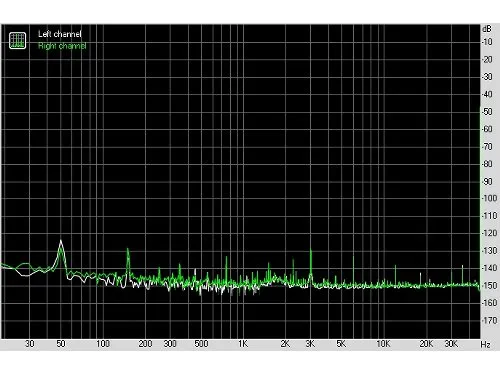Click the 20K frequency axis label

click(x=426, y=344)
